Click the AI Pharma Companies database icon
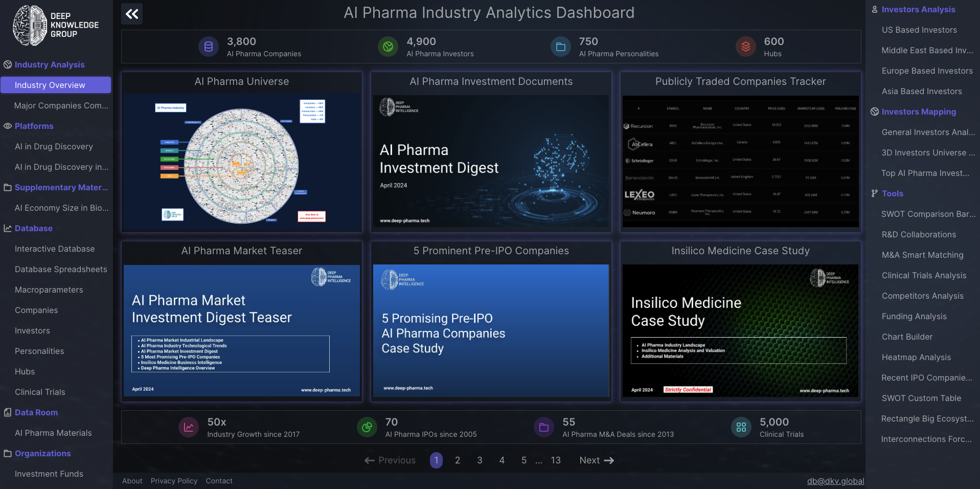 [208, 47]
